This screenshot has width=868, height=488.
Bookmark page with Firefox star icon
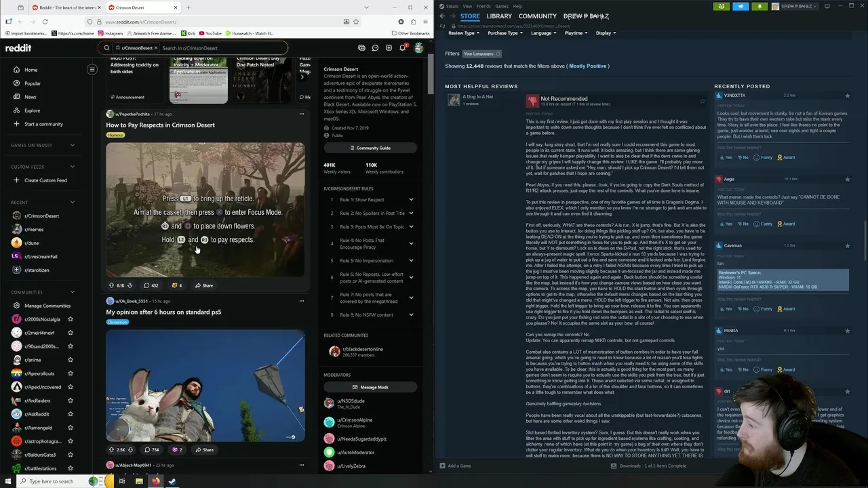[x=357, y=22]
